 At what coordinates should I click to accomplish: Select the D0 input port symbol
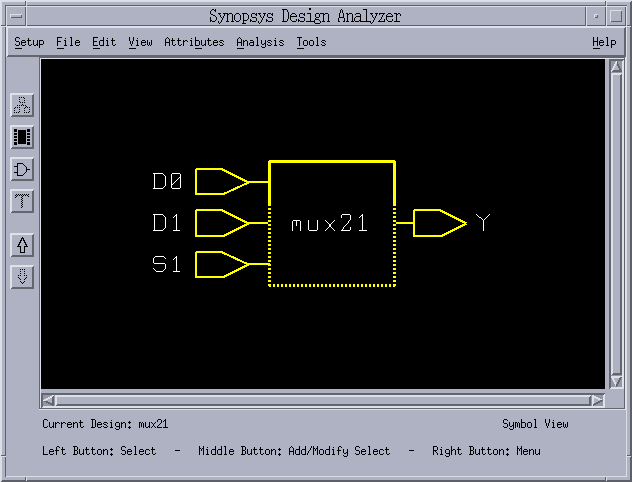222,182
